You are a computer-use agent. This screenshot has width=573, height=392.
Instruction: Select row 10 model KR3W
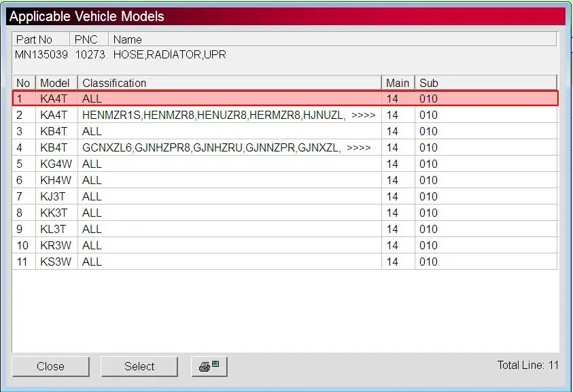pyautogui.click(x=56, y=245)
